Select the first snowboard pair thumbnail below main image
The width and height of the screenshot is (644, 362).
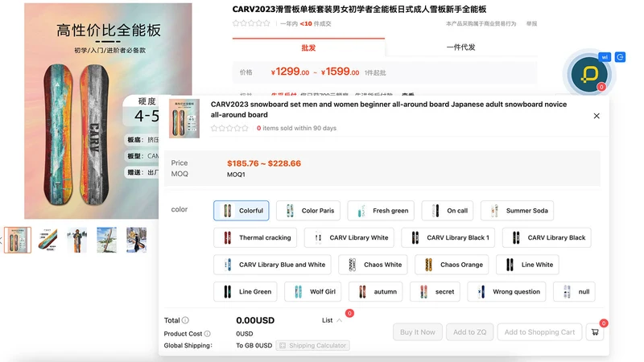18,240
